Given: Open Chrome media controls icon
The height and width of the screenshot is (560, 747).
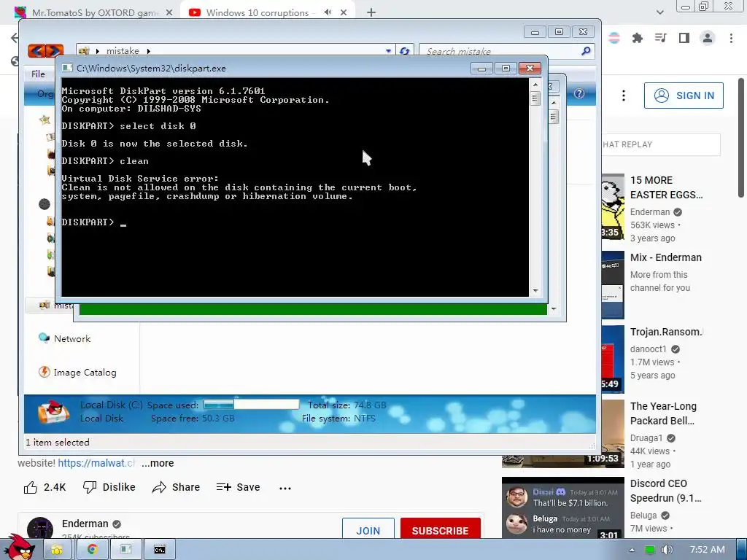Looking at the screenshot, I should (661, 38).
